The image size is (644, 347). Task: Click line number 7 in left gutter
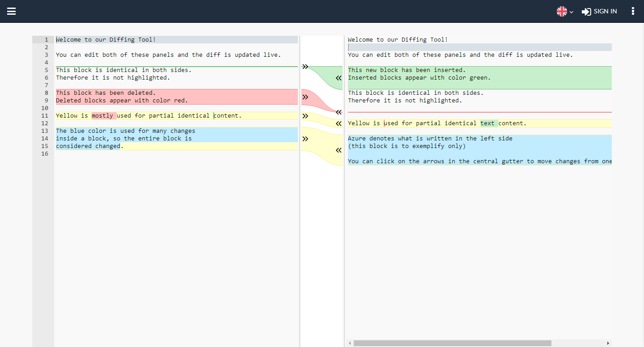(x=46, y=85)
